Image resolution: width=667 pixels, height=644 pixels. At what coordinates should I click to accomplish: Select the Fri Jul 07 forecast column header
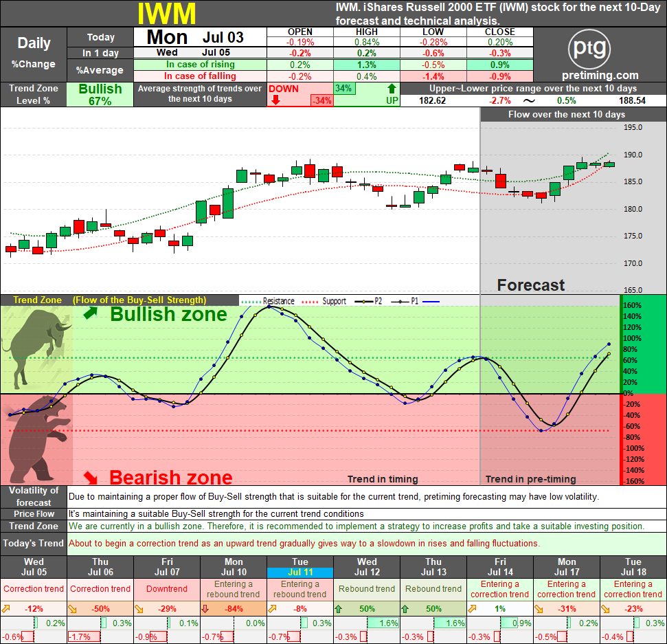coord(167,567)
